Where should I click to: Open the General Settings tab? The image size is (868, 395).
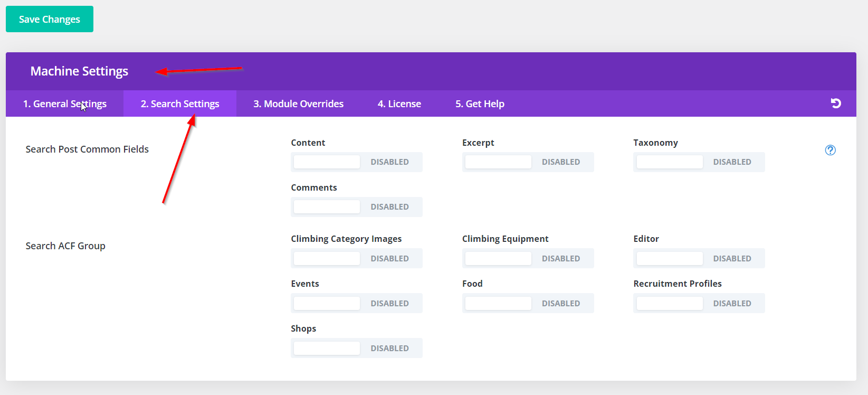coord(64,104)
